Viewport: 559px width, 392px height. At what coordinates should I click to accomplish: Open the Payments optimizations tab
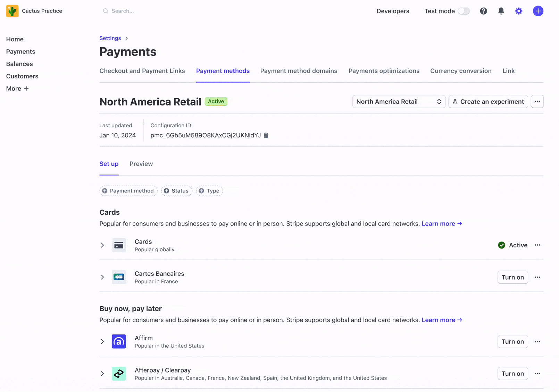tap(384, 71)
